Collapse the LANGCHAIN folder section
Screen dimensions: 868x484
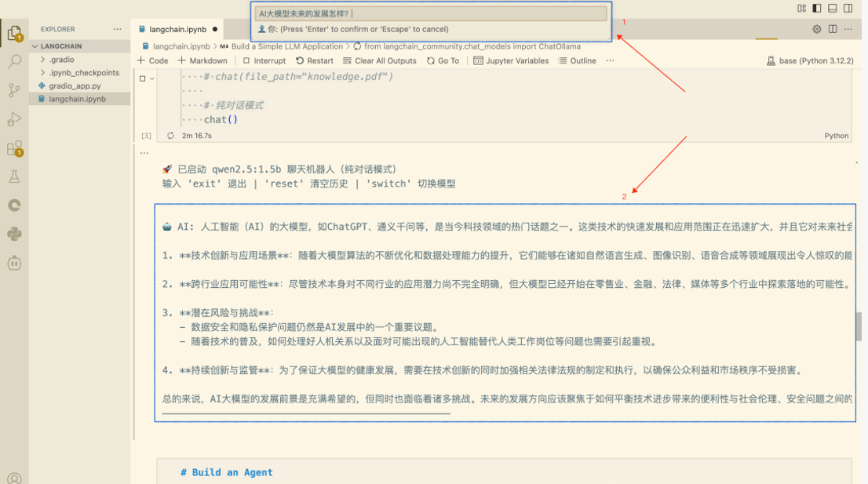pos(80,46)
